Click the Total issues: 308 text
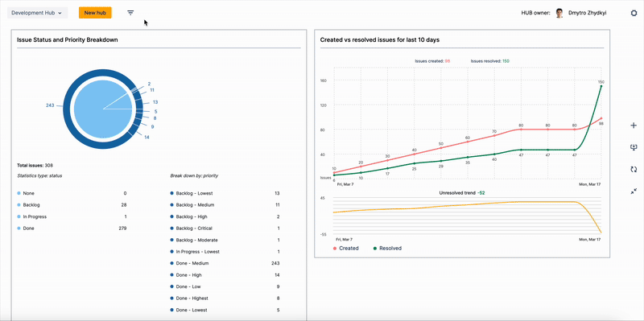The image size is (644, 321). coord(35,166)
